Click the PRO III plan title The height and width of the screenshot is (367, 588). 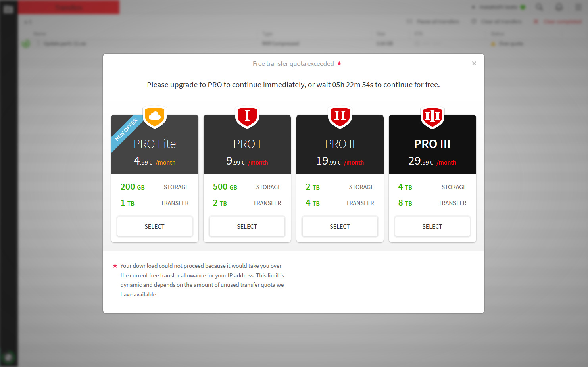[x=432, y=144]
